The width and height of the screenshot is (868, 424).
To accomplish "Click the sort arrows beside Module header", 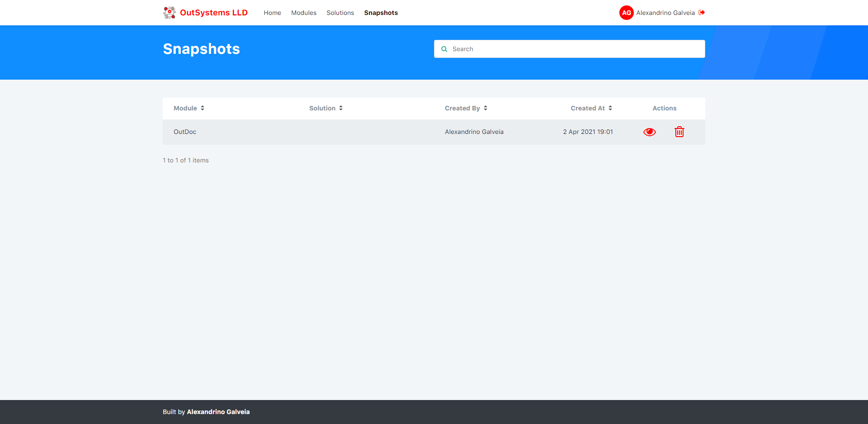I will point(202,108).
